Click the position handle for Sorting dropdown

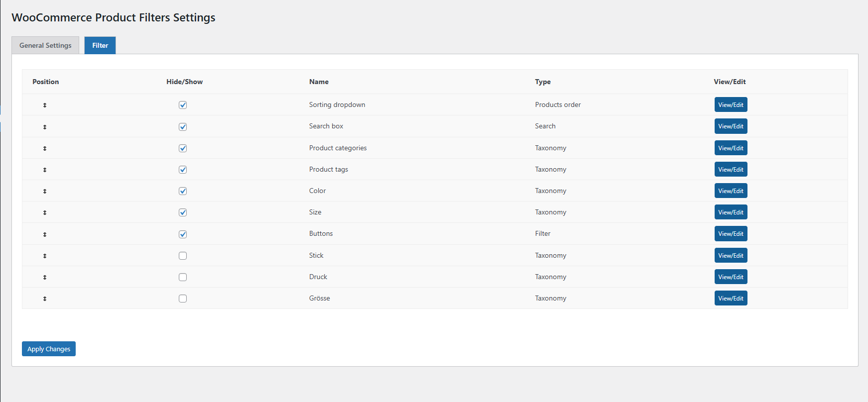coord(45,105)
